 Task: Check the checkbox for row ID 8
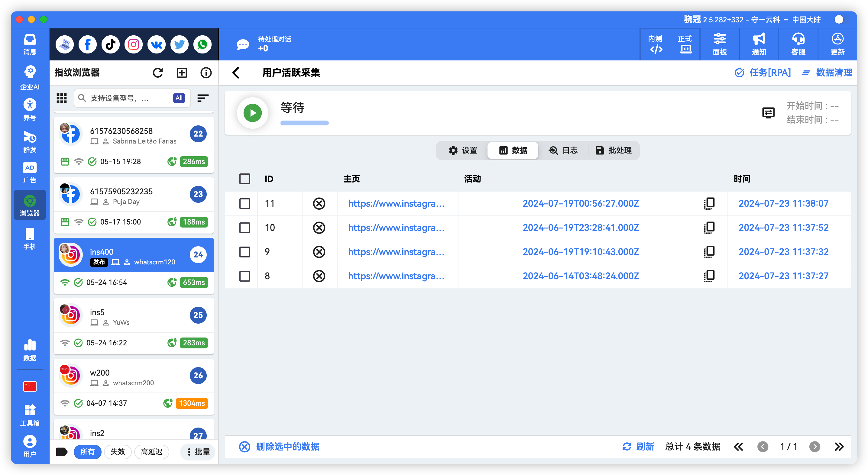pyautogui.click(x=245, y=276)
